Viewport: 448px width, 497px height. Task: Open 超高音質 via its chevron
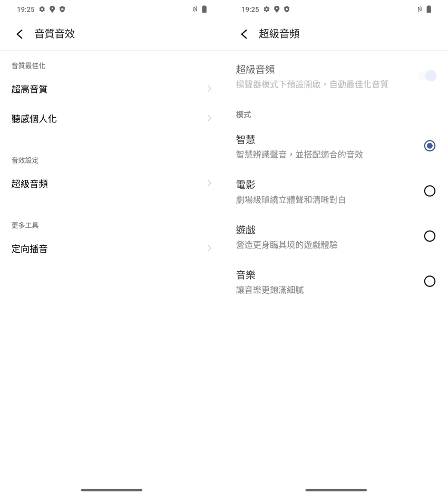tap(209, 89)
